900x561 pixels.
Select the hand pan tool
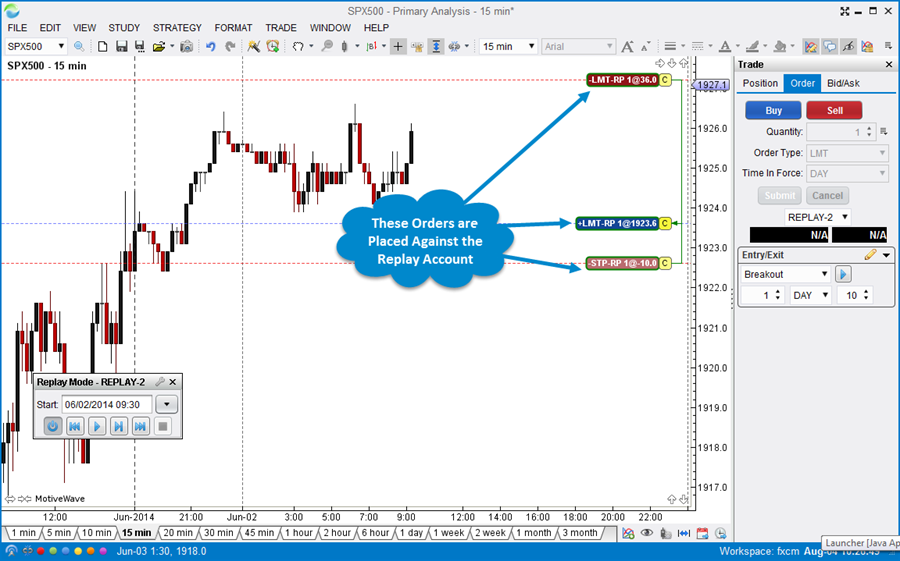(x=298, y=47)
